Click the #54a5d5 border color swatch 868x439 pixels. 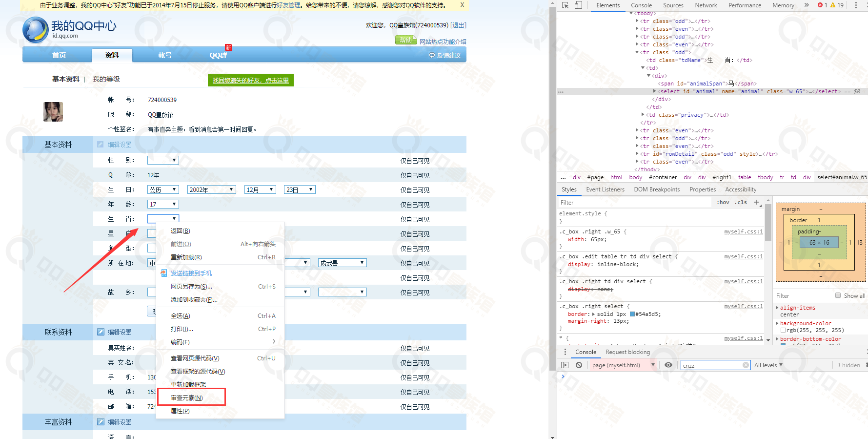coord(632,314)
